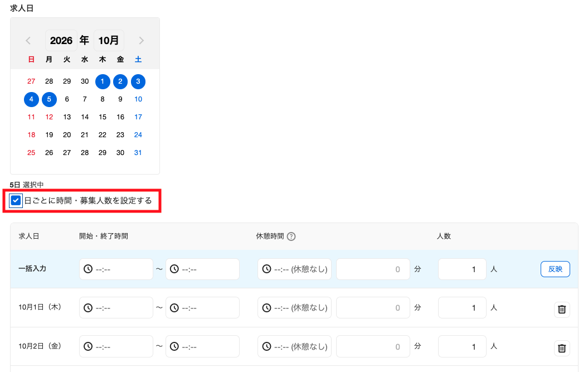Screen dimensions: 588x372
Task: Open the 10月 month selector
Action: (109, 41)
